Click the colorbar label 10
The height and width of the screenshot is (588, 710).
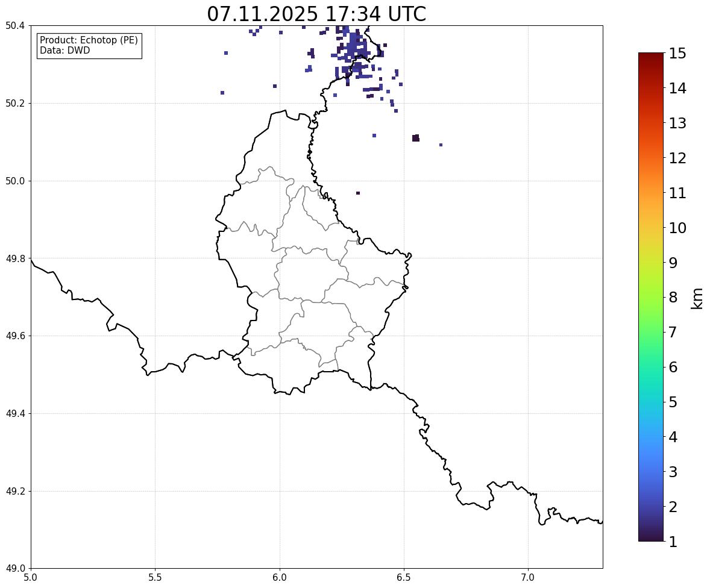coord(677,228)
